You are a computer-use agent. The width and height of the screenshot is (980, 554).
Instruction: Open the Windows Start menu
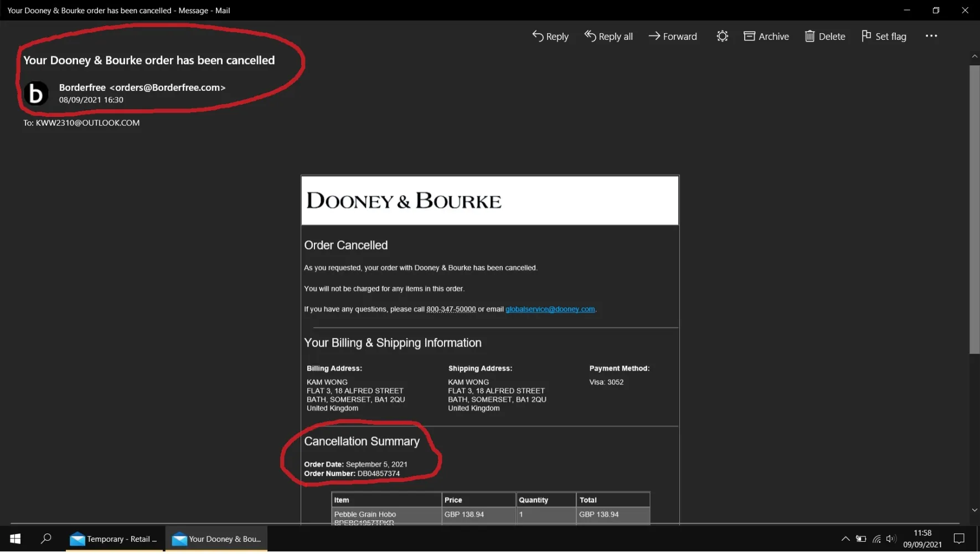click(16, 539)
